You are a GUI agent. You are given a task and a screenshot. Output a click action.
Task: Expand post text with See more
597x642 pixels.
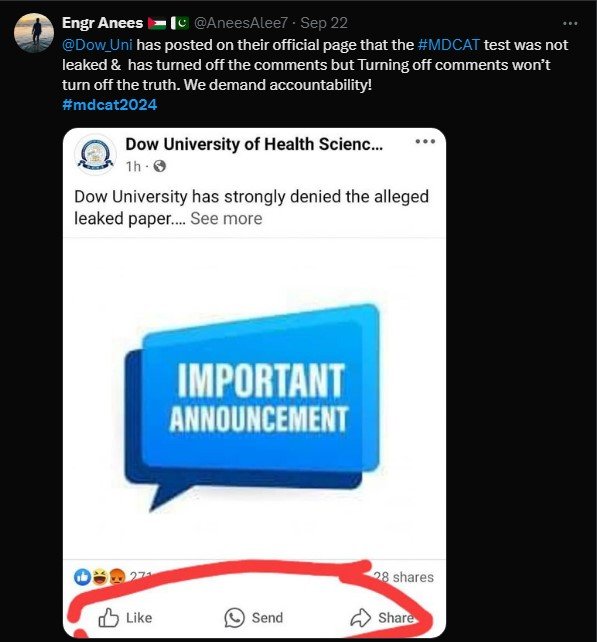[226, 219]
